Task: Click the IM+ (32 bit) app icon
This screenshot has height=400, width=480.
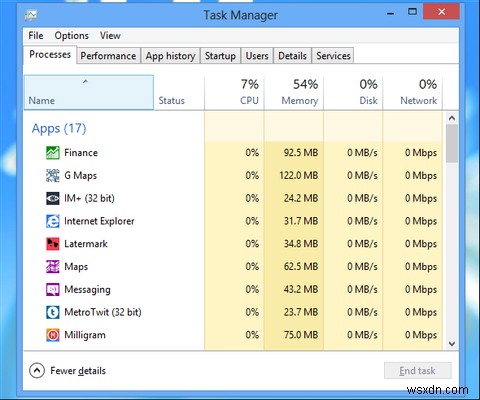Action: tap(53, 198)
